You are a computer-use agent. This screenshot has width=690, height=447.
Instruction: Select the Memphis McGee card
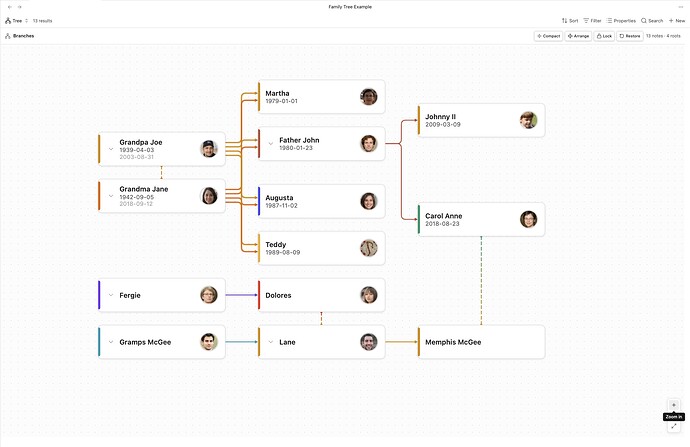481,342
